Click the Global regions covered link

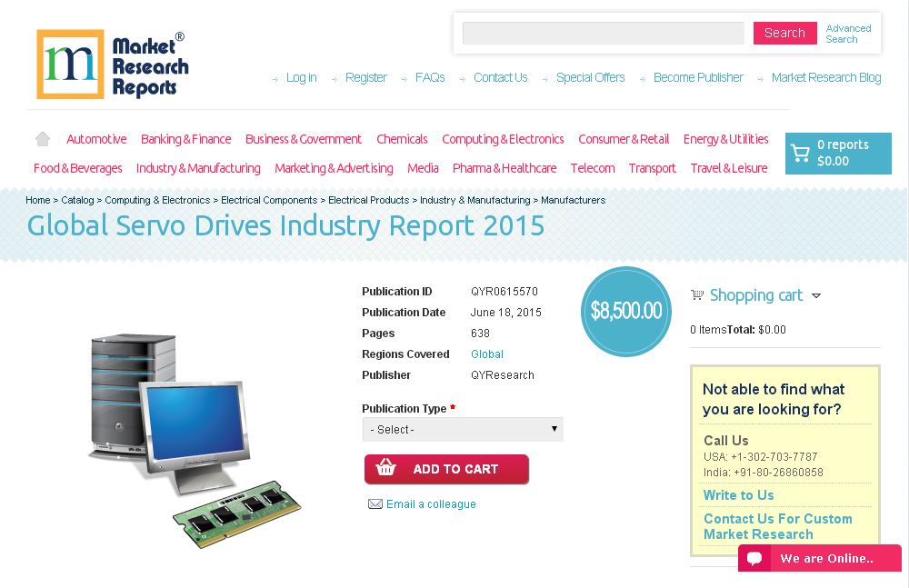tap(486, 354)
